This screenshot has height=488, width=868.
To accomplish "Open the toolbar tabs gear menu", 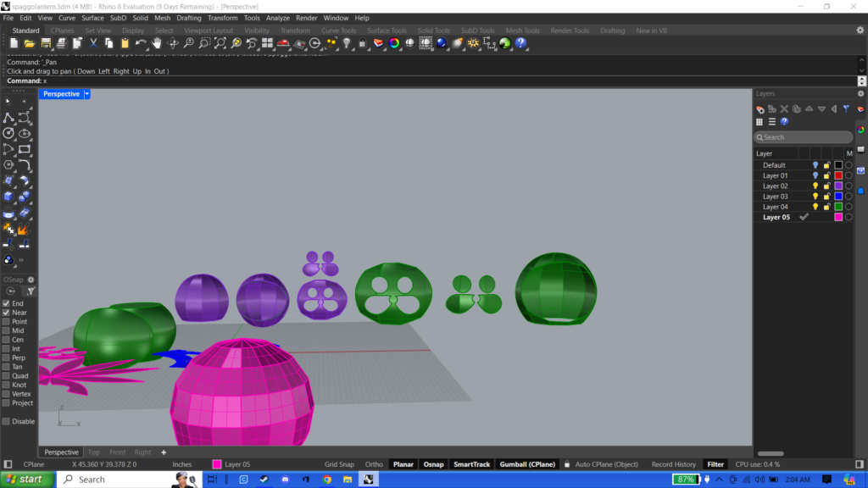I will (x=860, y=30).
